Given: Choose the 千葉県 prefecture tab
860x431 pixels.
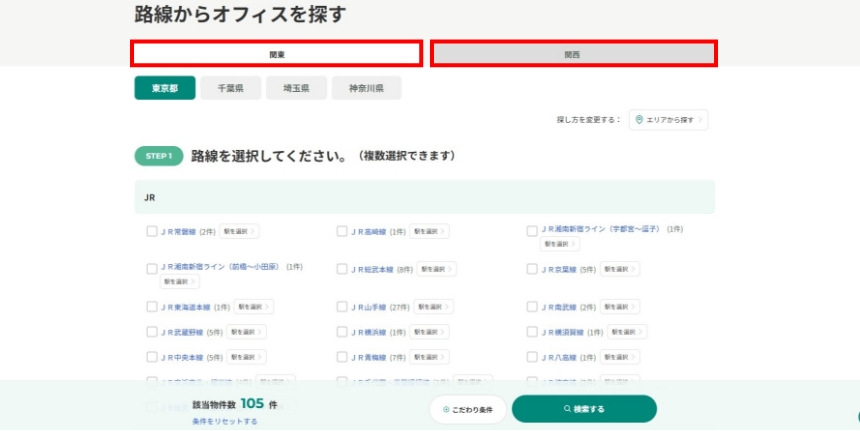Looking at the screenshot, I should point(230,88).
